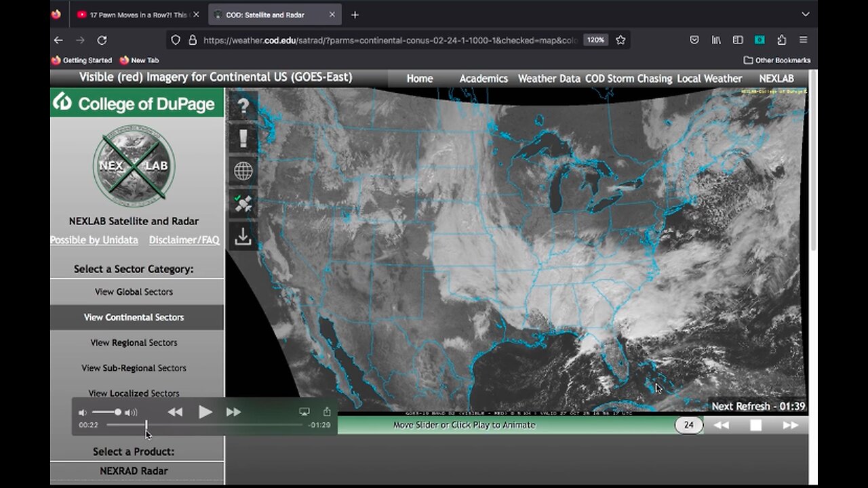Select View Global Sectors

[x=137, y=291]
